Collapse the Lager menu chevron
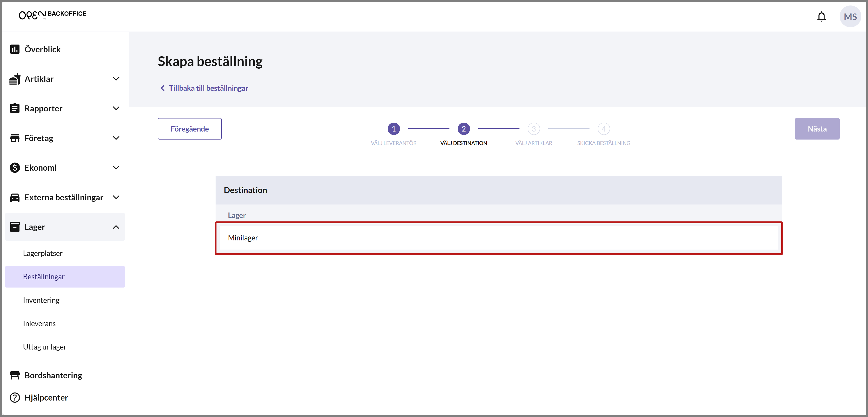The width and height of the screenshot is (868, 417). (x=116, y=227)
